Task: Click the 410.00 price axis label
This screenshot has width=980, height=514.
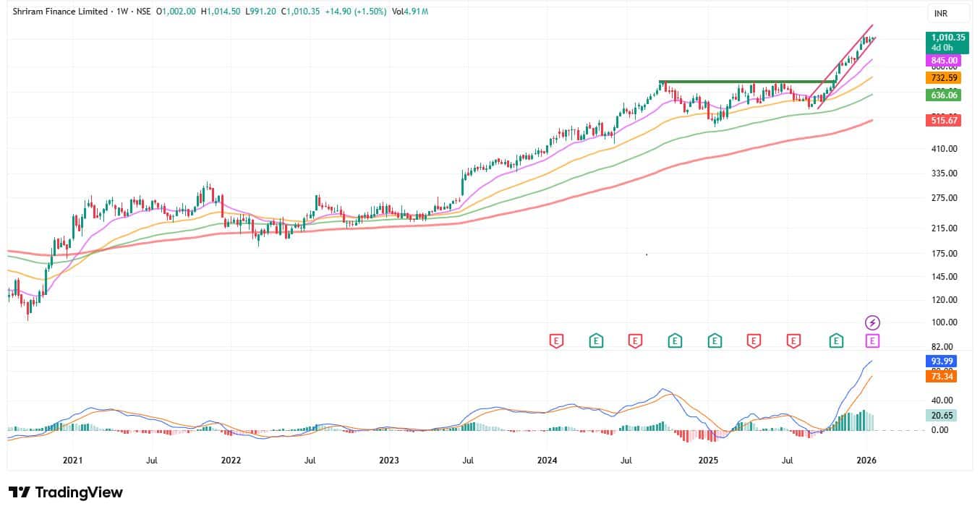Action: (945, 149)
